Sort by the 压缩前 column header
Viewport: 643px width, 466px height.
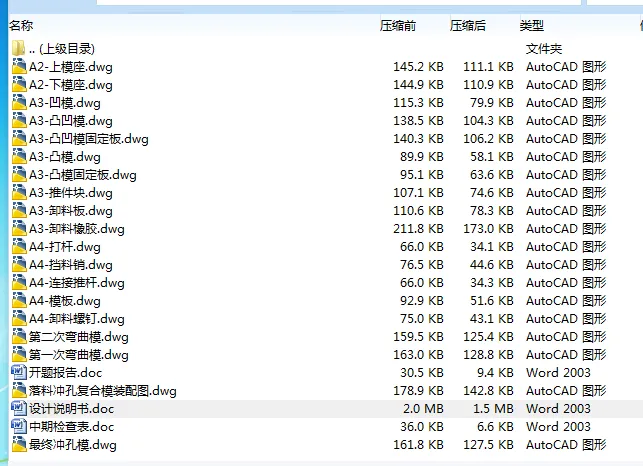pos(398,25)
